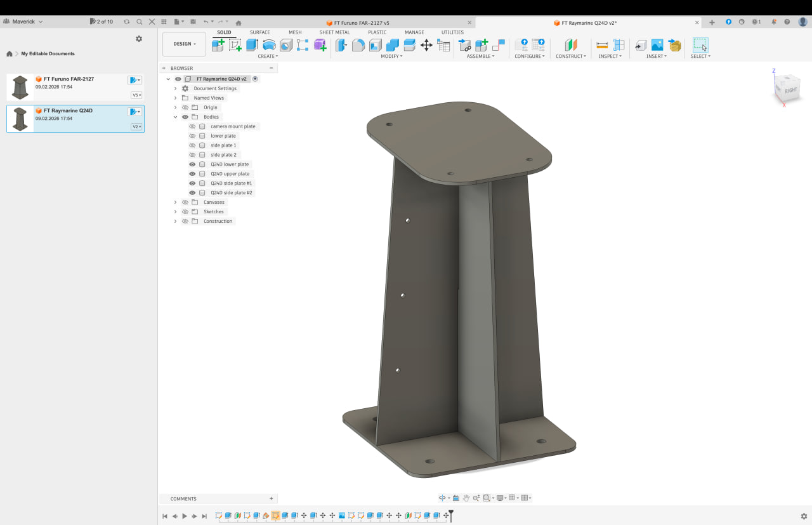This screenshot has width=812, height=525.
Task: Click the Revolve tool icon
Action: point(269,45)
